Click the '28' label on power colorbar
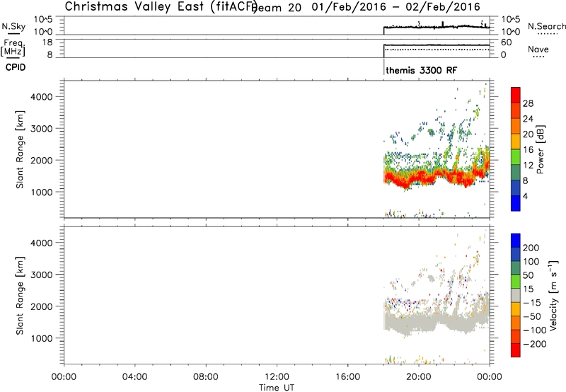The height and width of the screenshot is (392, 566). point(528,103)
